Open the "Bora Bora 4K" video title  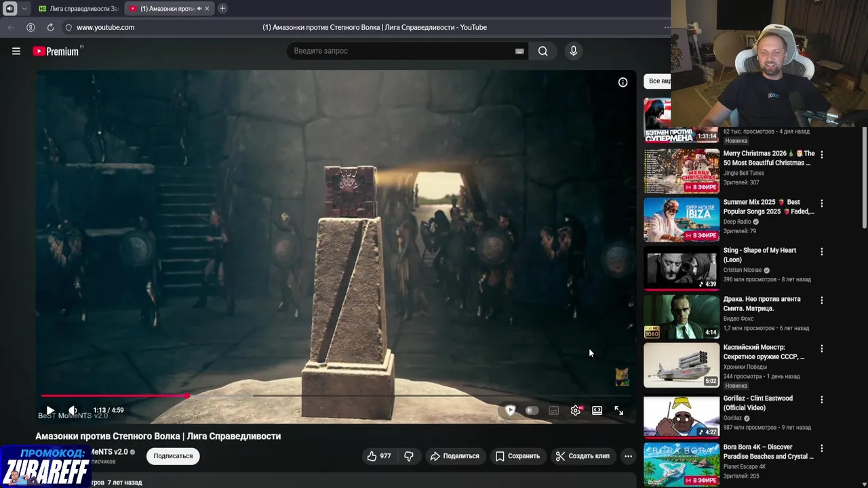pyautogui.click(x=768, y=451)
